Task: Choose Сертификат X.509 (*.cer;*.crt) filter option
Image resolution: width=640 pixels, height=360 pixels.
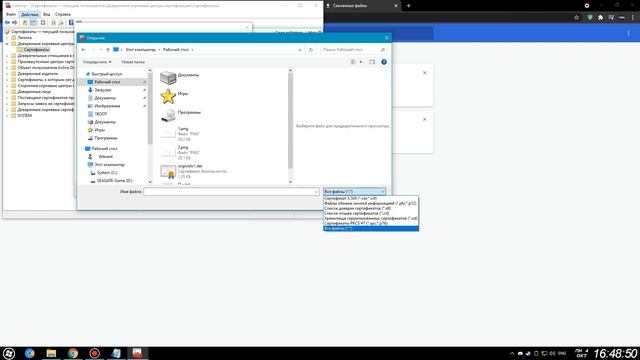Action: click(371, 198)
